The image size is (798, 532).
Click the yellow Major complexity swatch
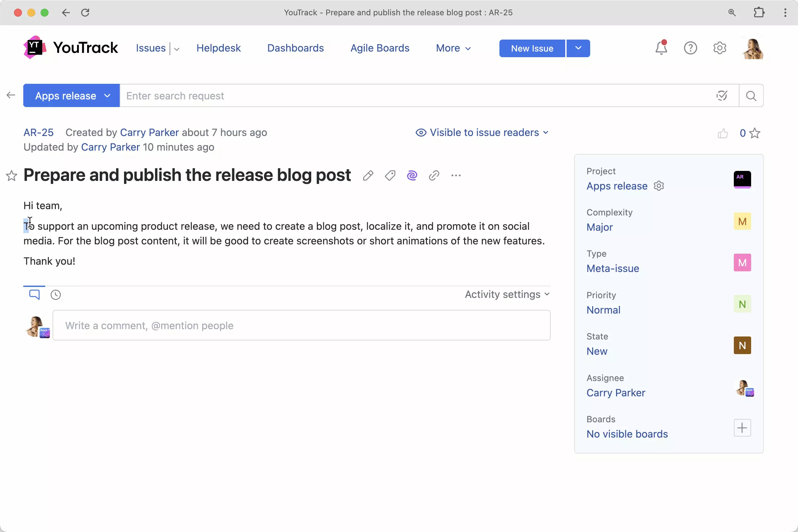(x=742, y=221)
